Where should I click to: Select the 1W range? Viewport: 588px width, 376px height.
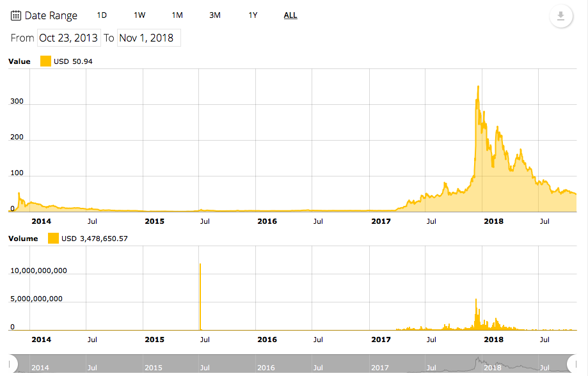tap(139, 15)
